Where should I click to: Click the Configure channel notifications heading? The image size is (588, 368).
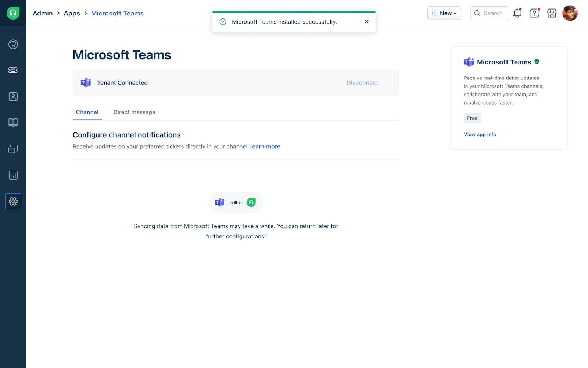pos(127,135)
